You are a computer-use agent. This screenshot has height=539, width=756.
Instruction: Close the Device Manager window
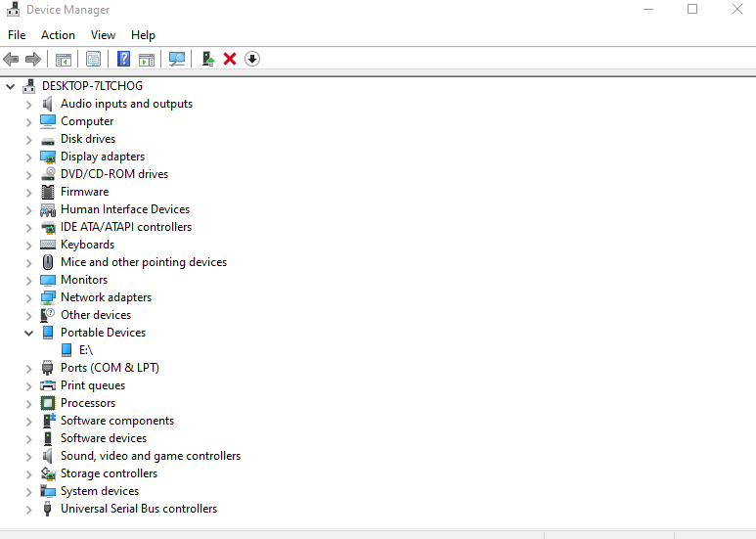(x=736, y=9)
